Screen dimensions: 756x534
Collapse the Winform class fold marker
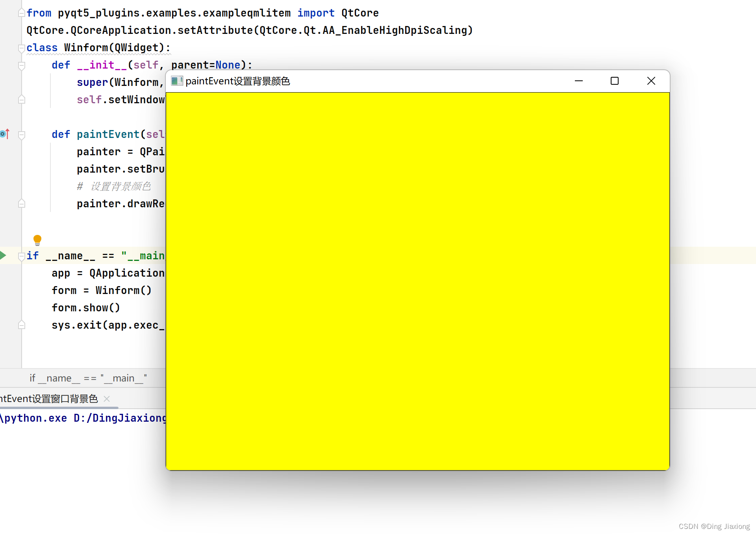pyautogui.click(x=22, y=48)
